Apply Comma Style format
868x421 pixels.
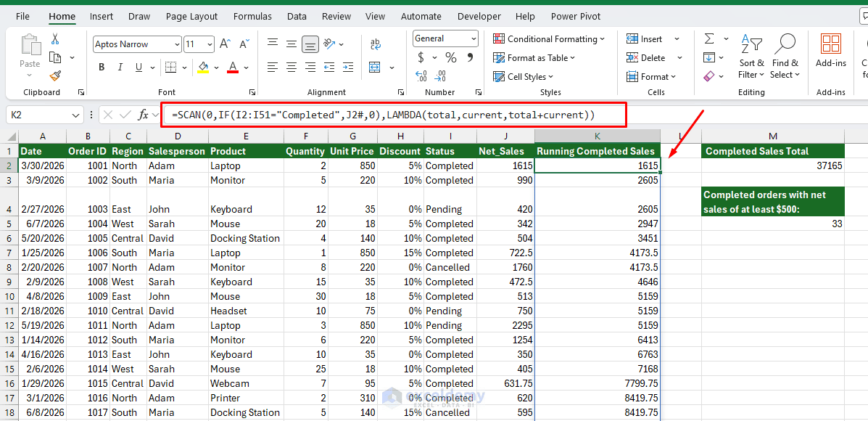tap(470, 57)
